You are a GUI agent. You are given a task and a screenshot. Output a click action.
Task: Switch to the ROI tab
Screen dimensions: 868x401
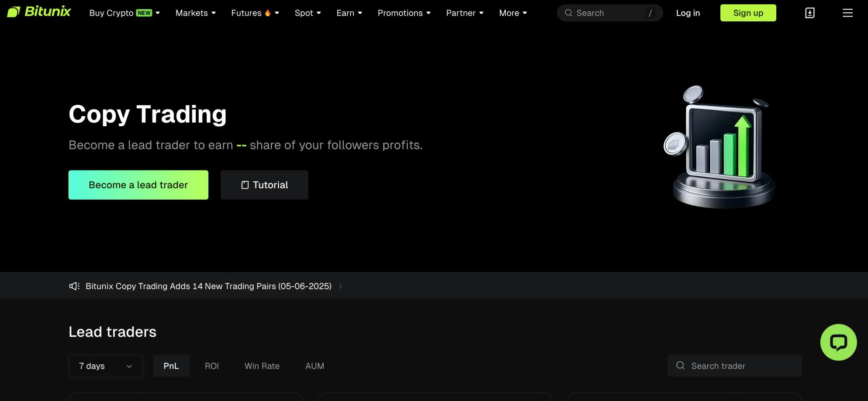tap(212, 366)
